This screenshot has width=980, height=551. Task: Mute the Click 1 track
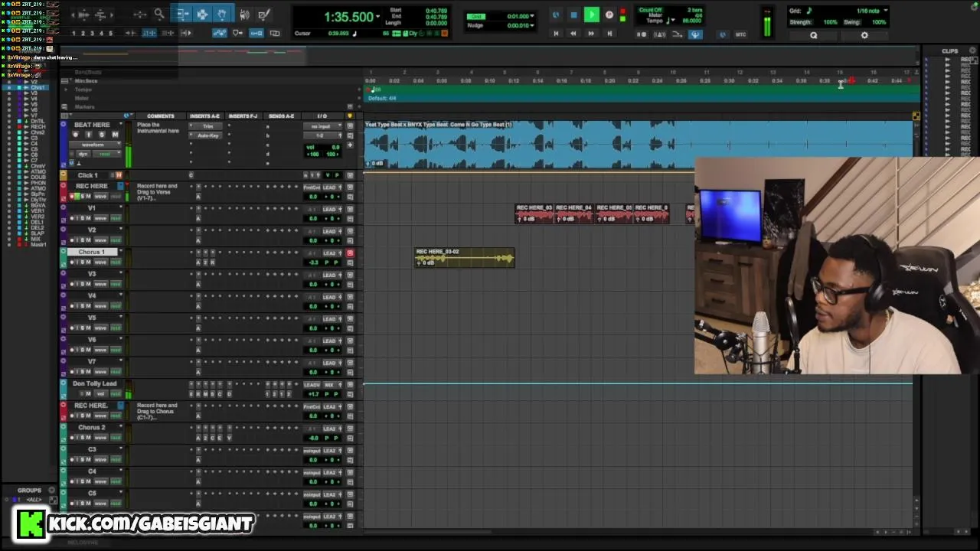(119, 175)
